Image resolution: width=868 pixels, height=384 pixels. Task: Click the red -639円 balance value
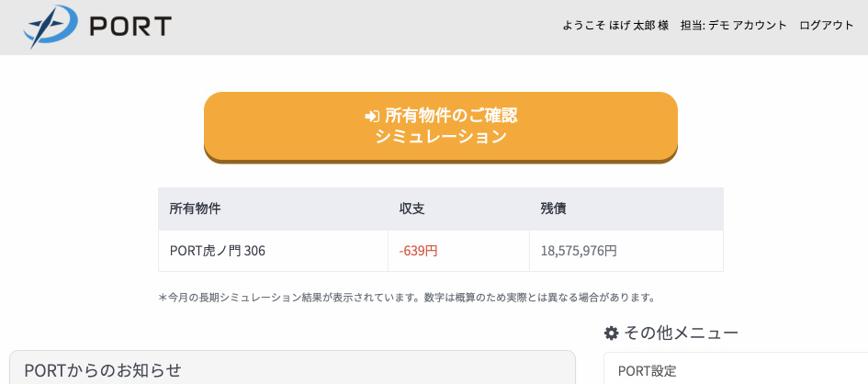tap(419, 250)
